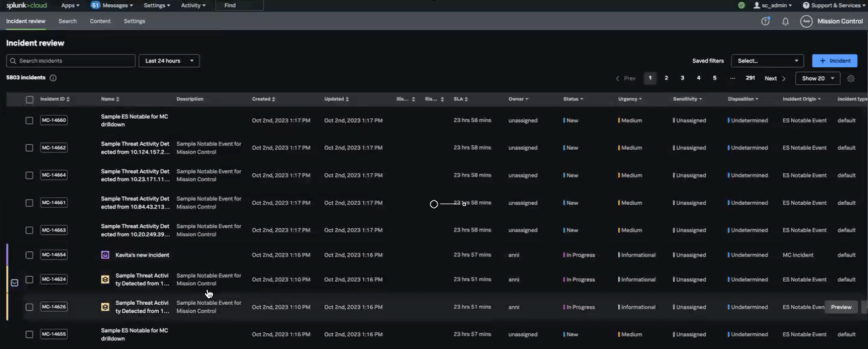Open the Saved filters Select dropdown

coord(767,61)
